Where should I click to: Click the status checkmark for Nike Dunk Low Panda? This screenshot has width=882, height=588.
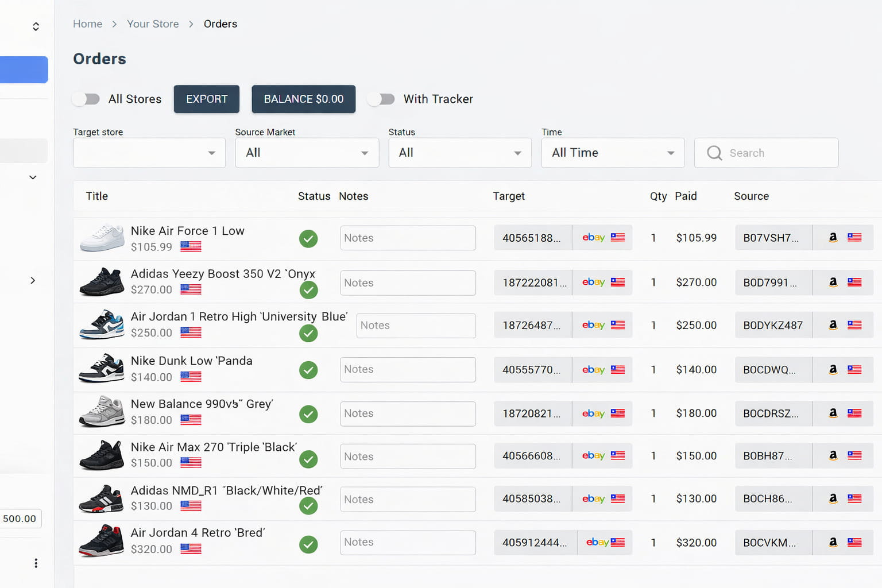click(x=308, y=370)
